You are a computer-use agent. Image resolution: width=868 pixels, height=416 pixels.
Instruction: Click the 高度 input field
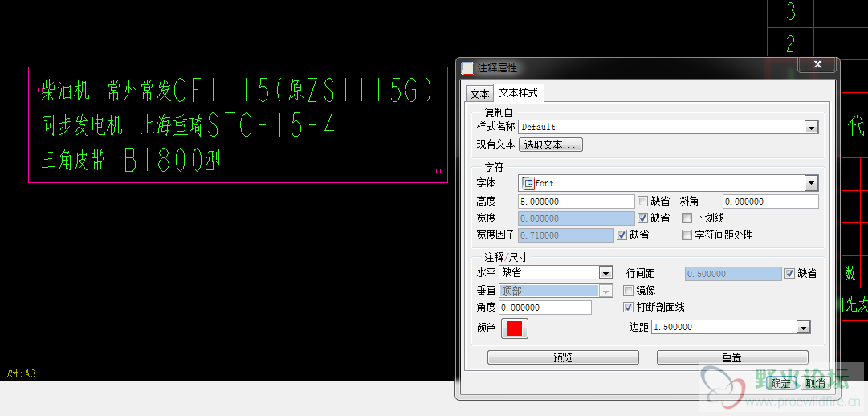[577, 202]
